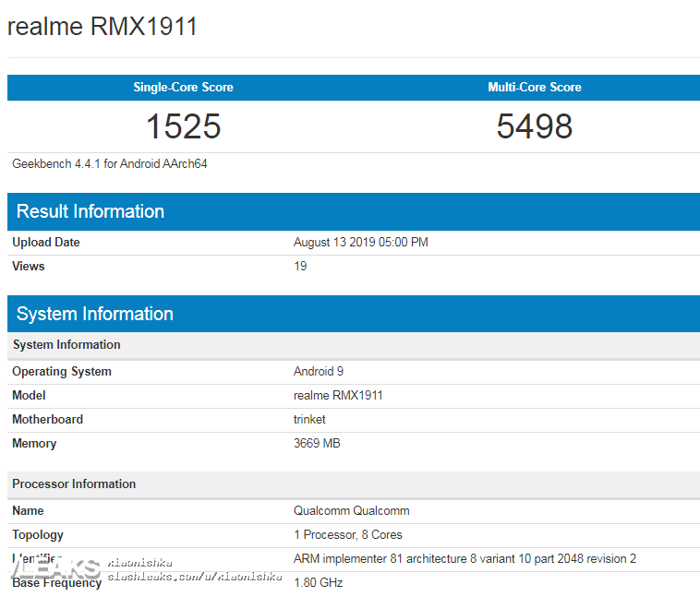Click the Operating System label
The image size is (700, 597).
pos(62,372)
